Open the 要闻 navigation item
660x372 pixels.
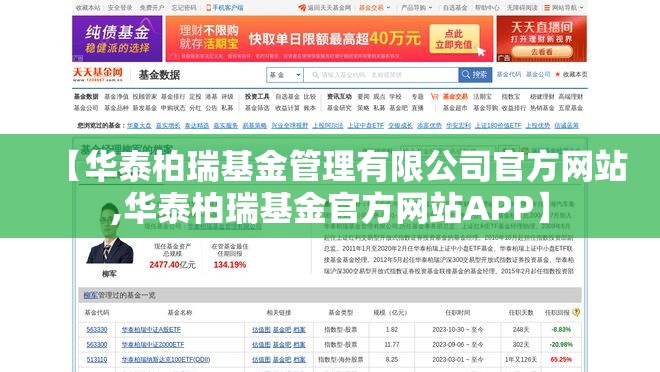(x=363, y=97)
